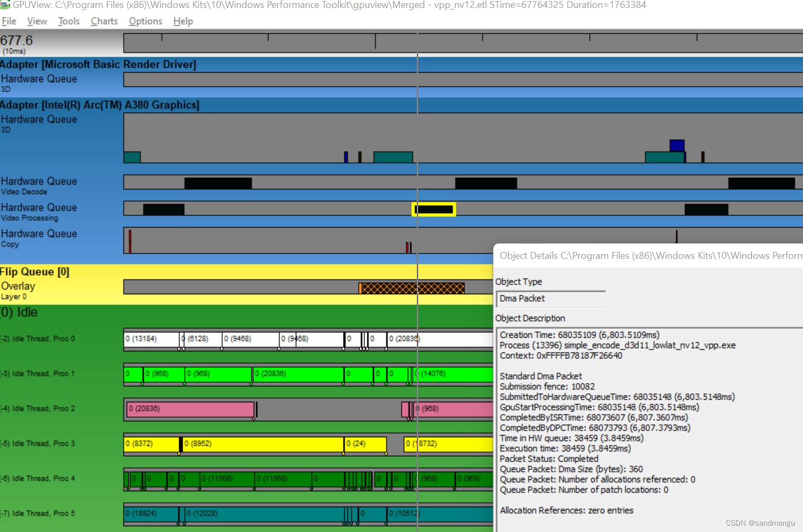Click the '0 (6128)' block on Proc 0
The width and height of the screenshot is (803, 532).
pyautogui.click(x=202, y=339)
